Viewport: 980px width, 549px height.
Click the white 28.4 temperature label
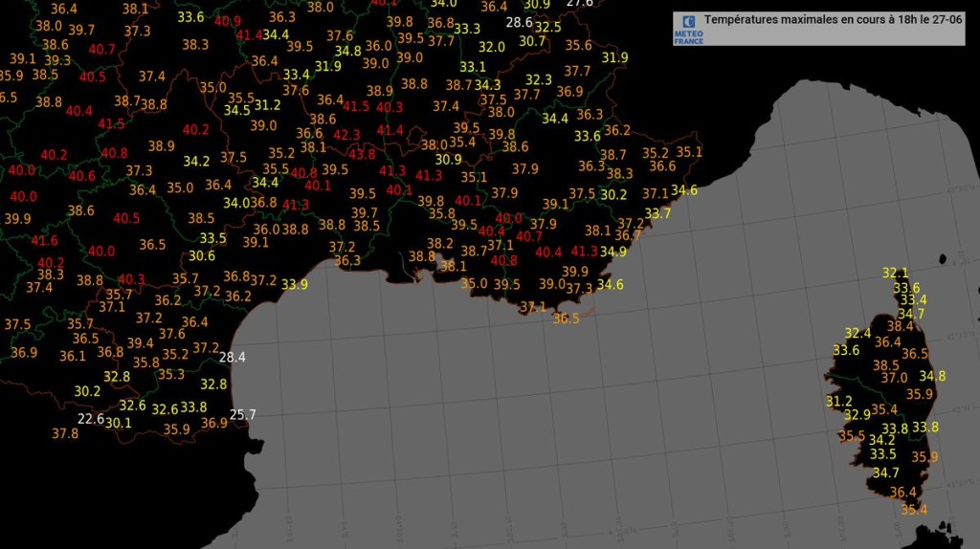pos(232,358)
